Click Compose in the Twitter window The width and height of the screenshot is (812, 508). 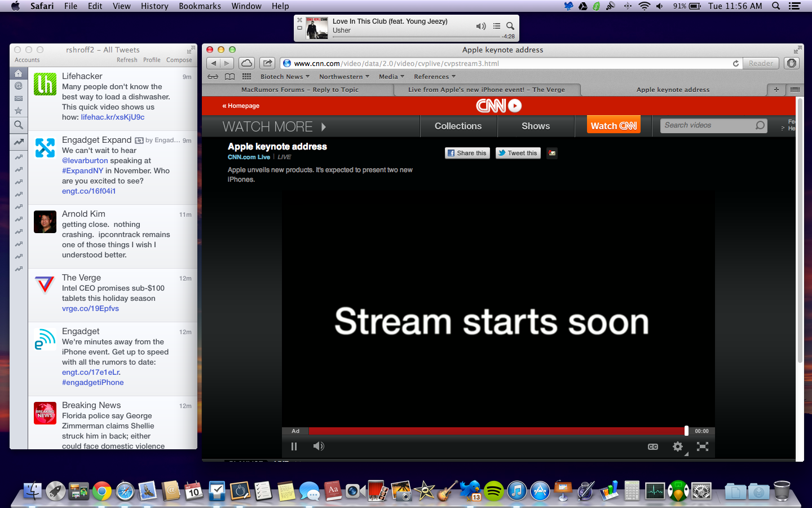(x=179, y=60)
